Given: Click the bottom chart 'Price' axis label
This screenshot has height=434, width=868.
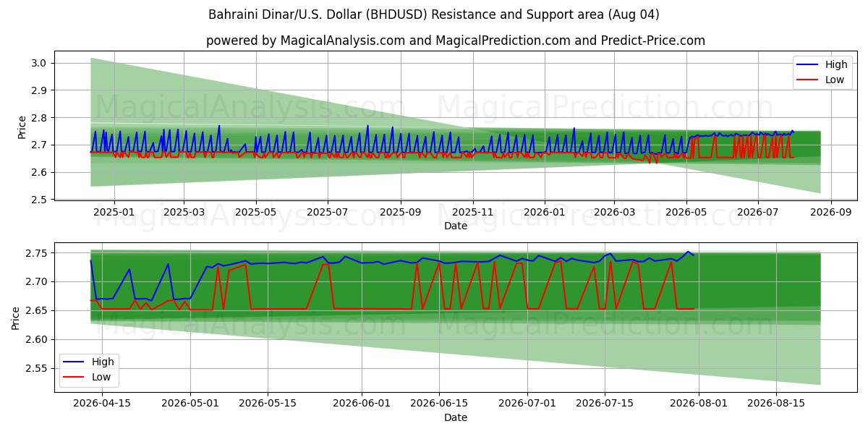Looking at the screenshot, I should click(x=16, y=318).
